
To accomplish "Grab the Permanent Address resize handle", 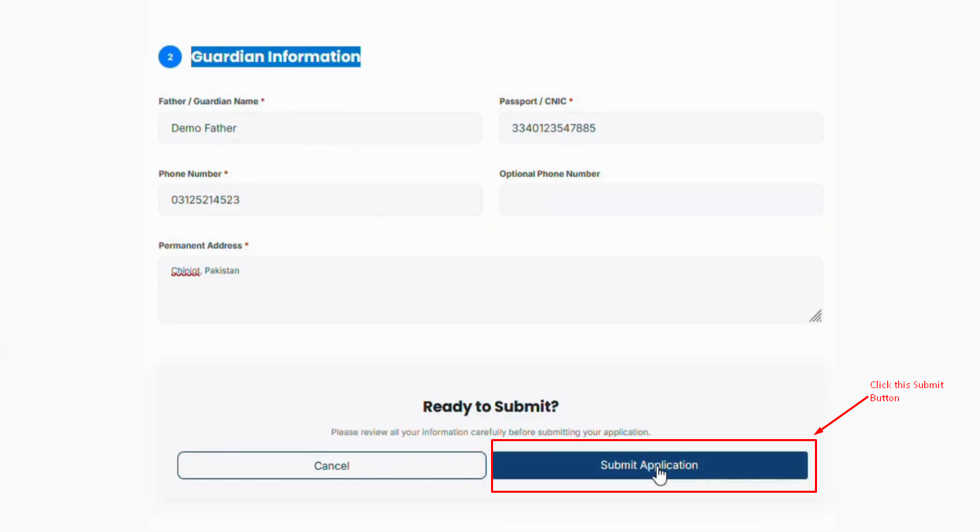I will 815,316.
